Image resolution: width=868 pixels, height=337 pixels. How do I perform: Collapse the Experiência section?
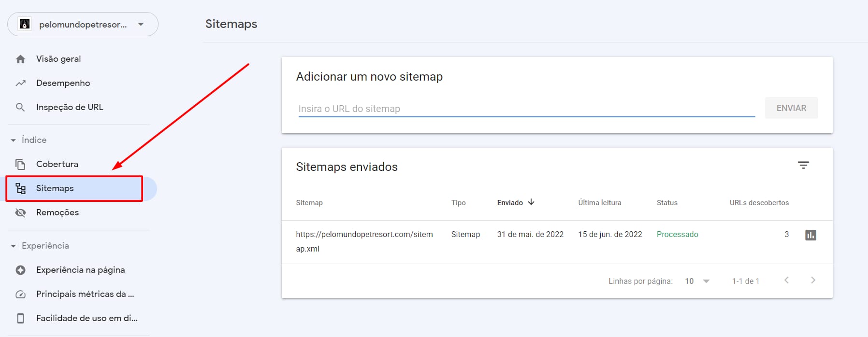coord(14,246)
